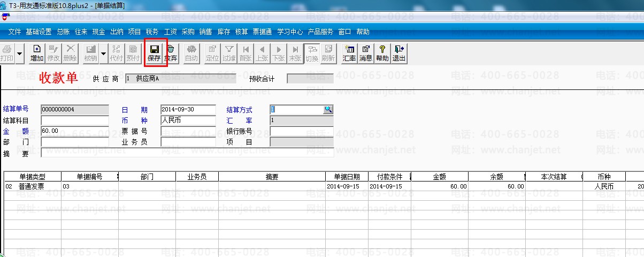The height and width of the screenshot is (257, 644).
Task: Click the 金额 field showing 60.00
Action: [74, 131]
